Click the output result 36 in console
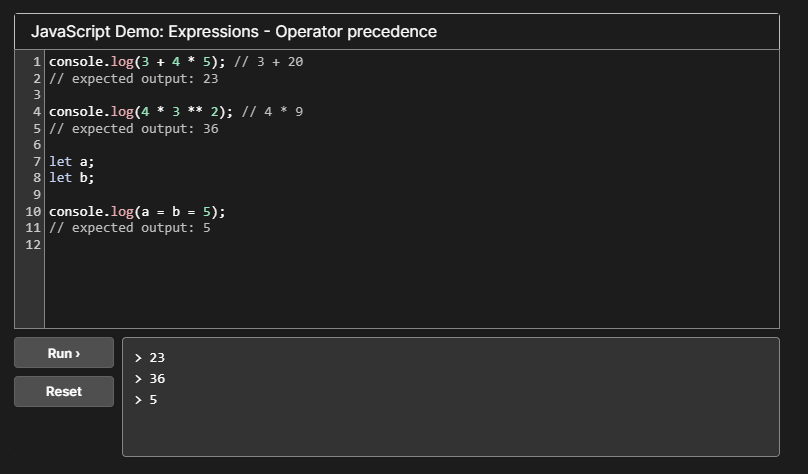This screenshot has height=474, width=808. [157, 379]
